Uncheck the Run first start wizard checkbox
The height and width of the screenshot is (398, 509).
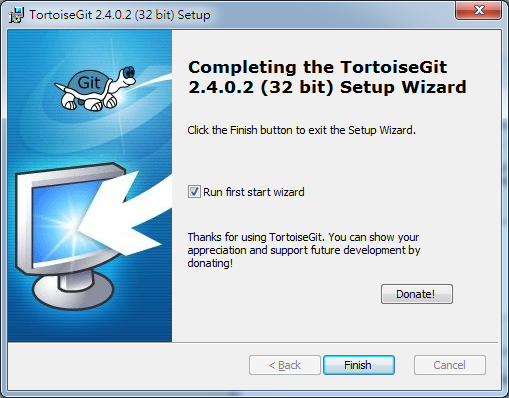pyautogui.click(x=194, y=192)
